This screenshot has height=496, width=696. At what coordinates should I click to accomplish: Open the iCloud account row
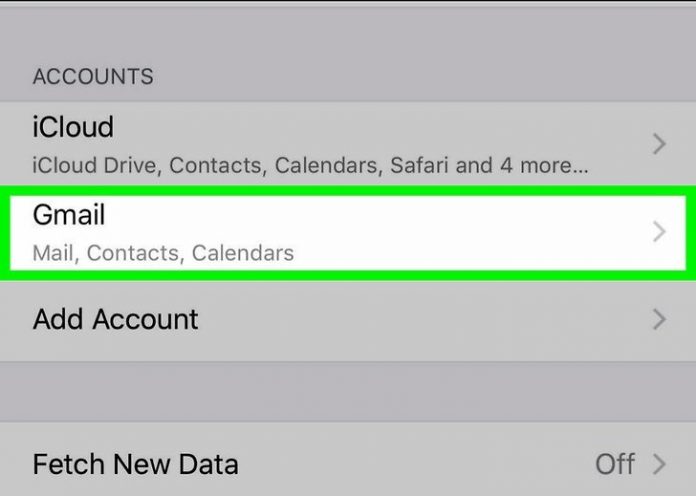[73, 128]
